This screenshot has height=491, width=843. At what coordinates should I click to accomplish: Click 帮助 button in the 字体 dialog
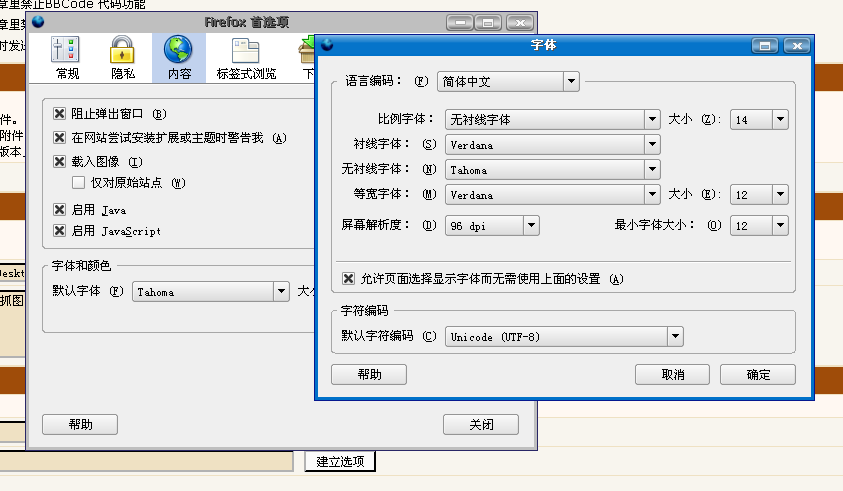[369, 374]
